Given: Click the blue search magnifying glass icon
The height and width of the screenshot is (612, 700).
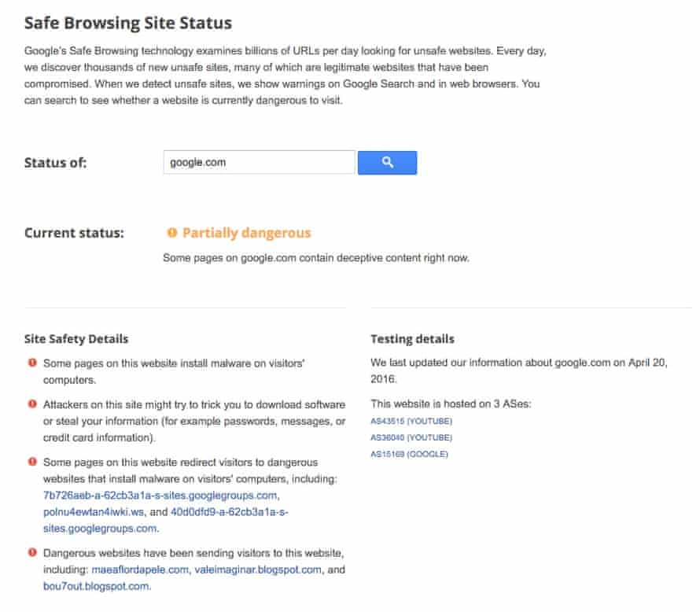Looking at the screenshot, I should point(387,162).
